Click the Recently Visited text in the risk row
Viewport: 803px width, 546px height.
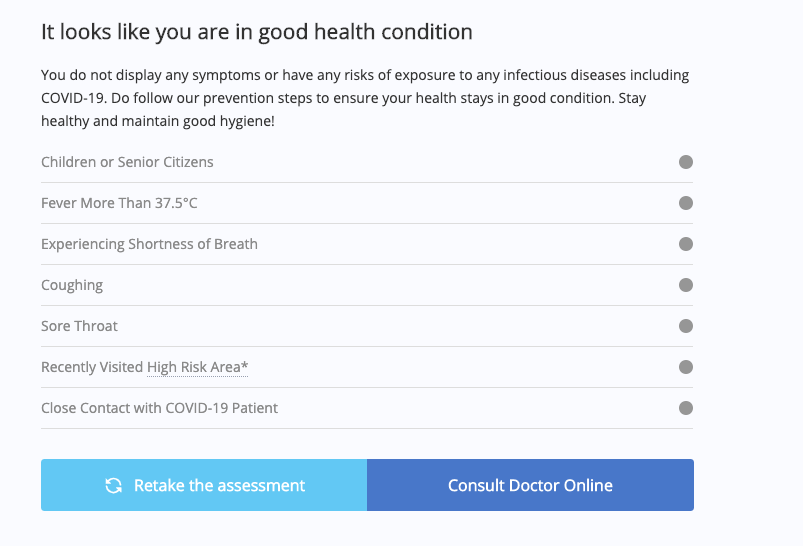coord(92,367)
